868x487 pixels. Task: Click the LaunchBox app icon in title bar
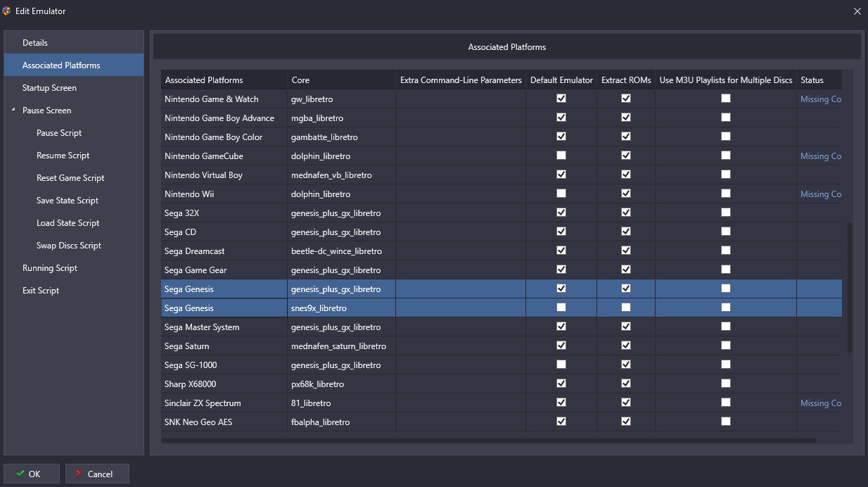click(x=7, y=11)
